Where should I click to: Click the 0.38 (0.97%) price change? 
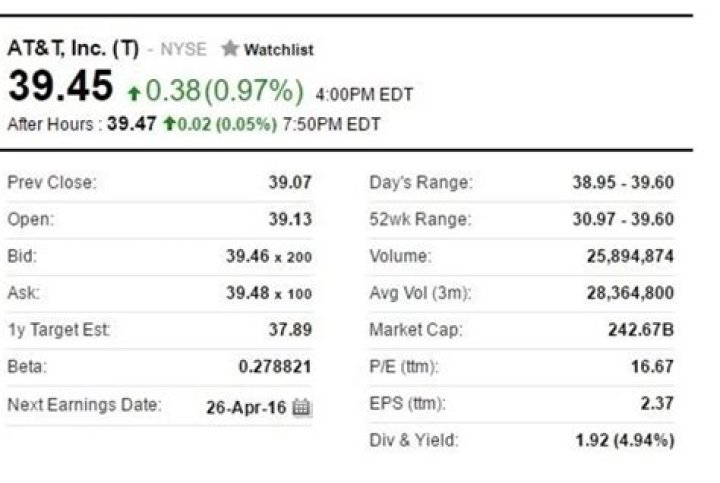224,92
